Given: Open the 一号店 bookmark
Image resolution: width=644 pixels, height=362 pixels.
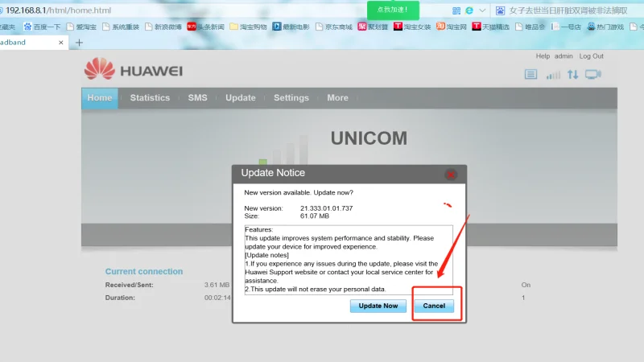Looking at the screenshot, I should click(566, 27).
